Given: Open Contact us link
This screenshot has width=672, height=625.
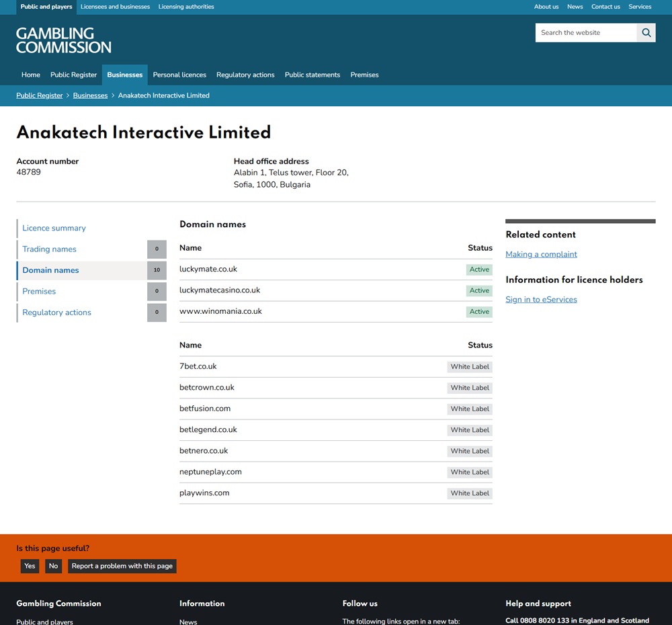Looking at the screenshot, I should [x=605, y=7].
